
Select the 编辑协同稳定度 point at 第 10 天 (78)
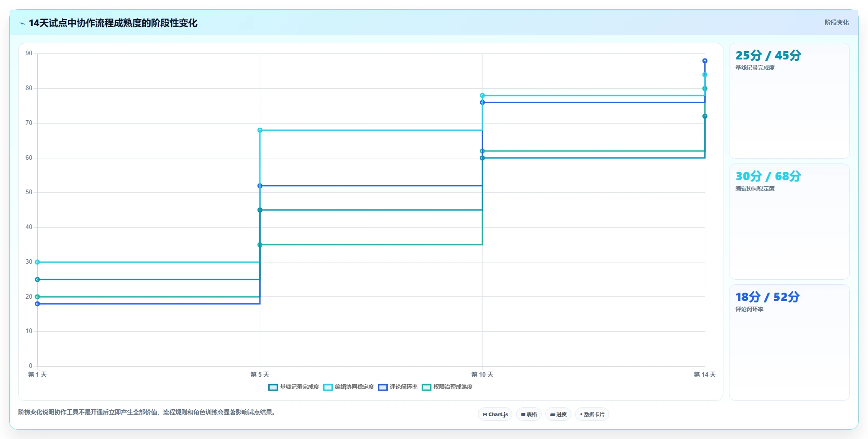[482, 96]
